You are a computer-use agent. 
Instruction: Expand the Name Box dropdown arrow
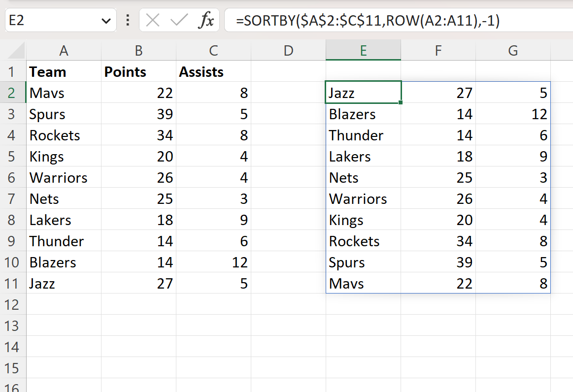106,21
